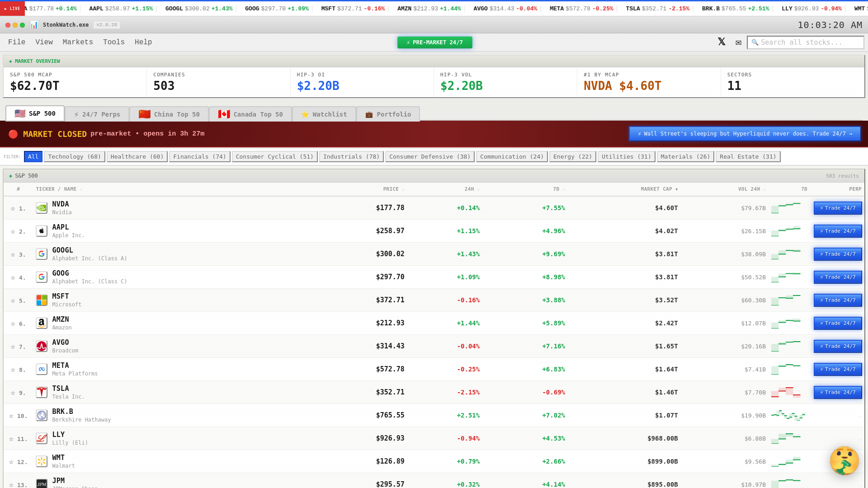Click the AMZN Amazon logo icon
Image resolution: width=868 pixels, height=488 pixels.
pyautogui.click(x=42, y=323)
